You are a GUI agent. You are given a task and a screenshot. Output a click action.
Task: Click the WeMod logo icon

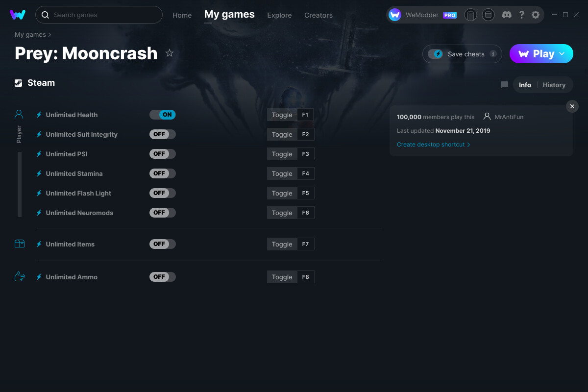tap(18, 15)
